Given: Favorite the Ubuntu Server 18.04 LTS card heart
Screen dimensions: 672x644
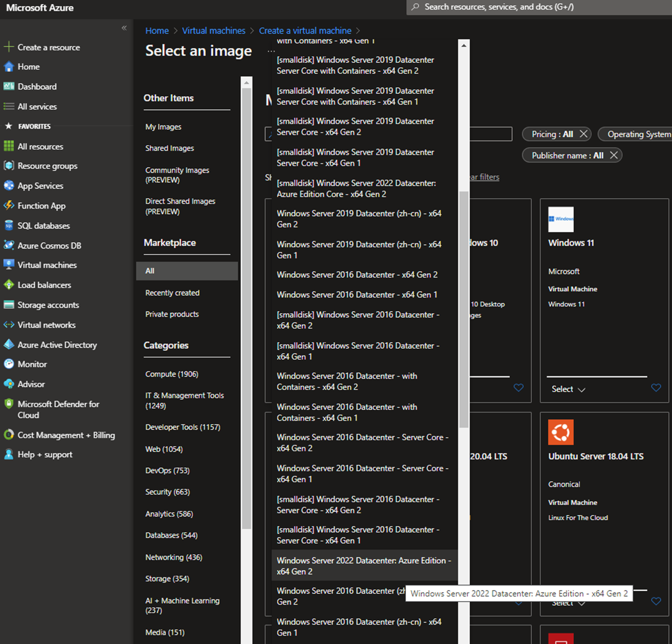Looking at the screenshot, I should point(656,601).
